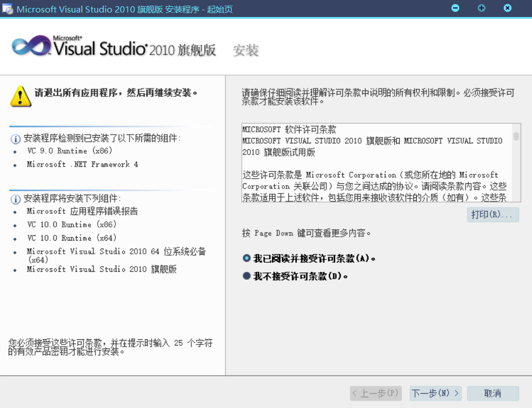Click the VC 10.0 Runtime (x64) component
This screenshot has width=532, height=408.
72,238
